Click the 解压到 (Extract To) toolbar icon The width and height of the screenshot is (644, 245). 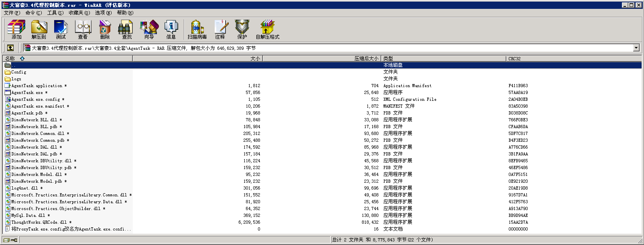pyautogui.click(x=39, y=30)
